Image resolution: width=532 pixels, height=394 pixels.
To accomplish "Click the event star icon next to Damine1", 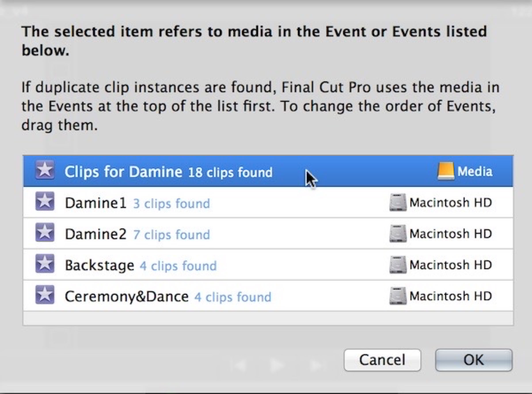I will tap(45, 202).
